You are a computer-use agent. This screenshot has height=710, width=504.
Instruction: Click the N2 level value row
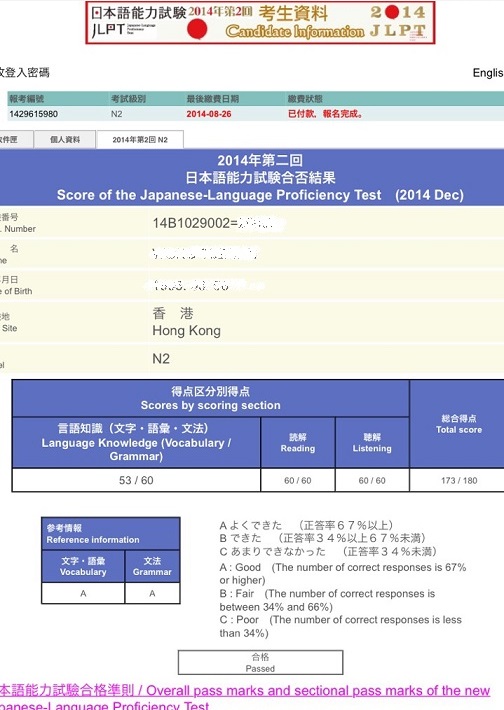pyautogui.click(x=252, y=359)
